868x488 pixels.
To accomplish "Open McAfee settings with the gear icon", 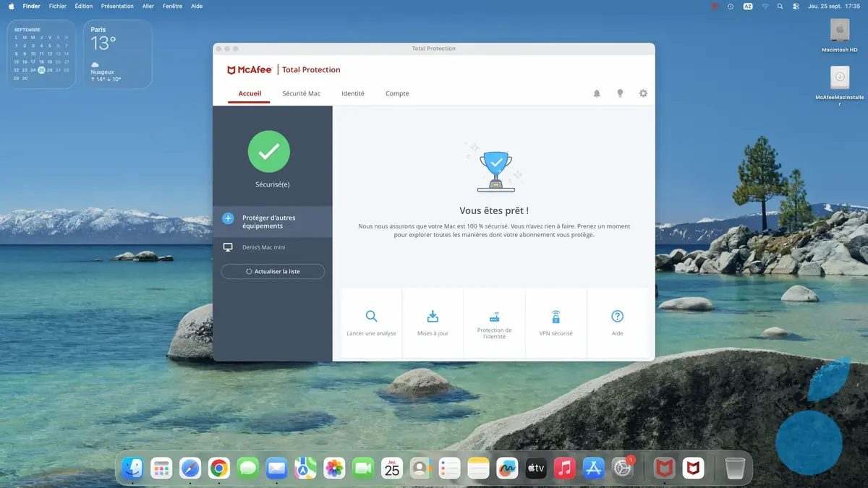I will point(643,93).
